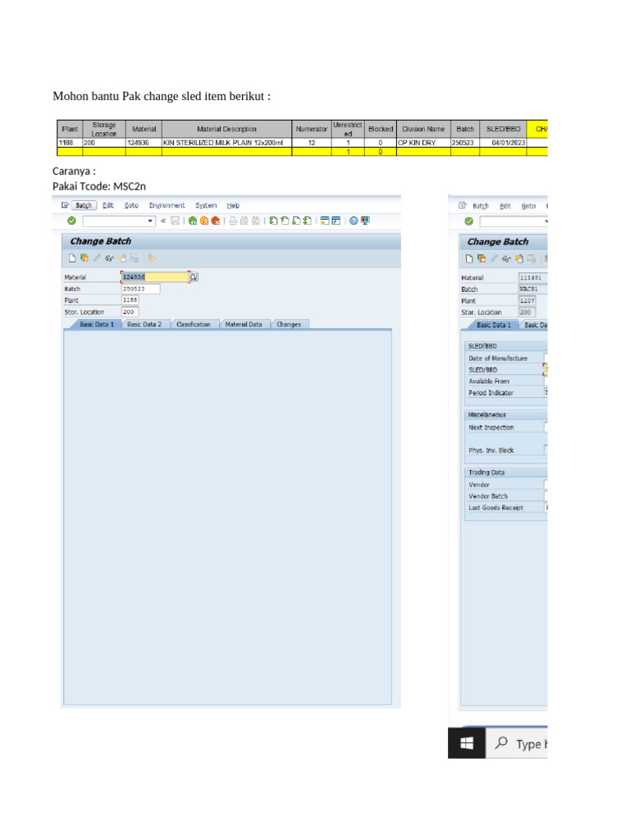630x840 pixels.
Task: Click Create Shortcut icon in left window toolbar
Action: pyautogui.click(x=336, y=221)
